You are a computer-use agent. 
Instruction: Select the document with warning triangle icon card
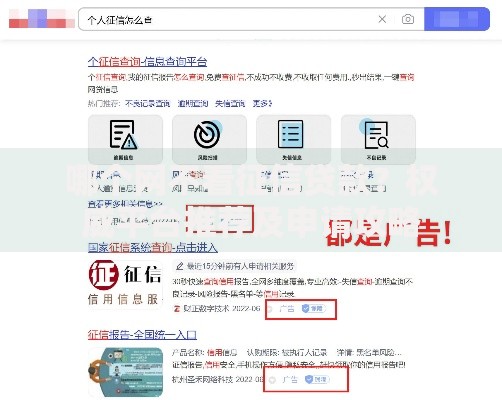click(x=125, y=139)
